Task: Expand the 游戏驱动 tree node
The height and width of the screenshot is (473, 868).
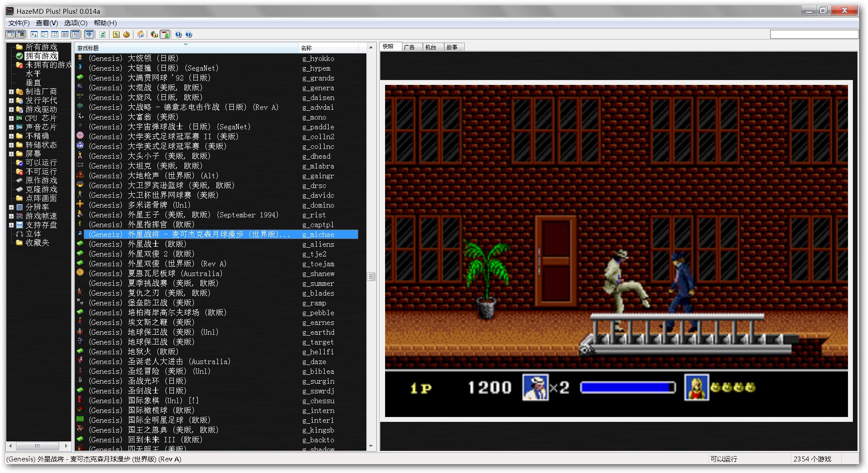Action: click(x=11, y=110)
